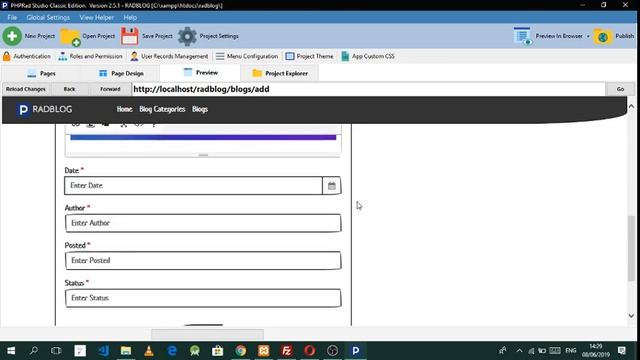
Task: Save Project floppy disk icon
Action: (x=129, y=36)
